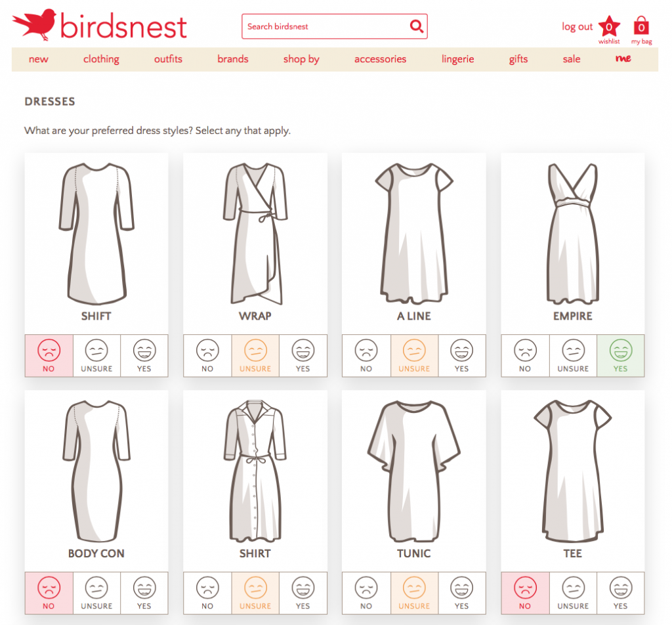This screenshot has width=672, height=625.
Task: Mark Wrap dress as UNSURE
Action: tap(255, 356)
